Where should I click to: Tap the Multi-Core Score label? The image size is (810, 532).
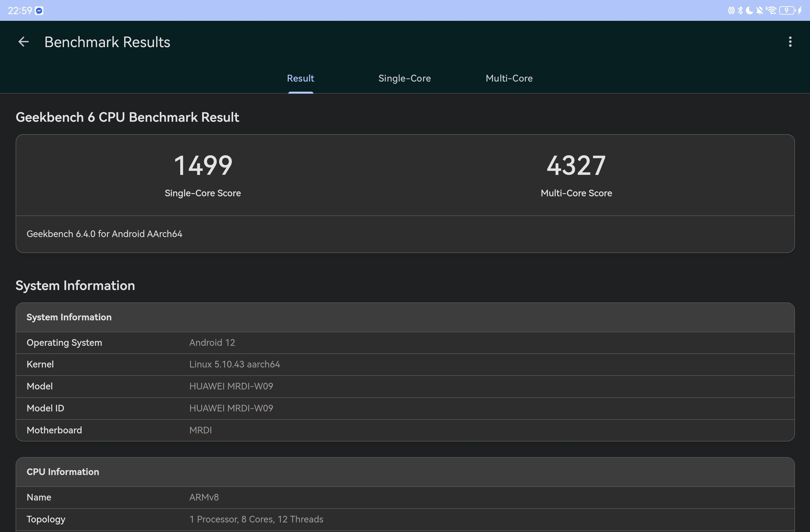click(576, 193)
